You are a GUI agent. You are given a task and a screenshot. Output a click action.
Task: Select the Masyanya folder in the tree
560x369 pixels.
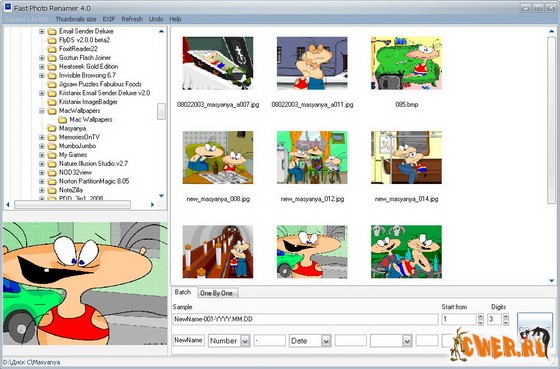[72, 128]
